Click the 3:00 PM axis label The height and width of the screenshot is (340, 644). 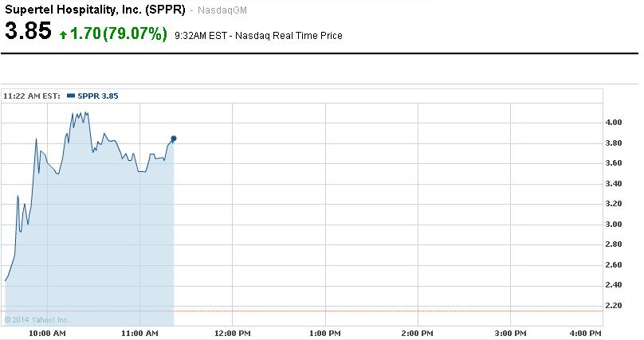coord(509,332)
